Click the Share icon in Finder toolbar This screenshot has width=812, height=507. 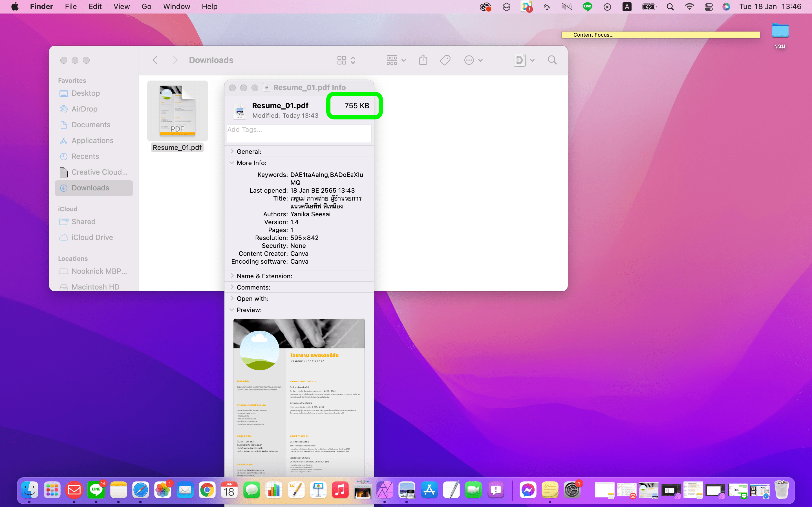click(423, 60)
